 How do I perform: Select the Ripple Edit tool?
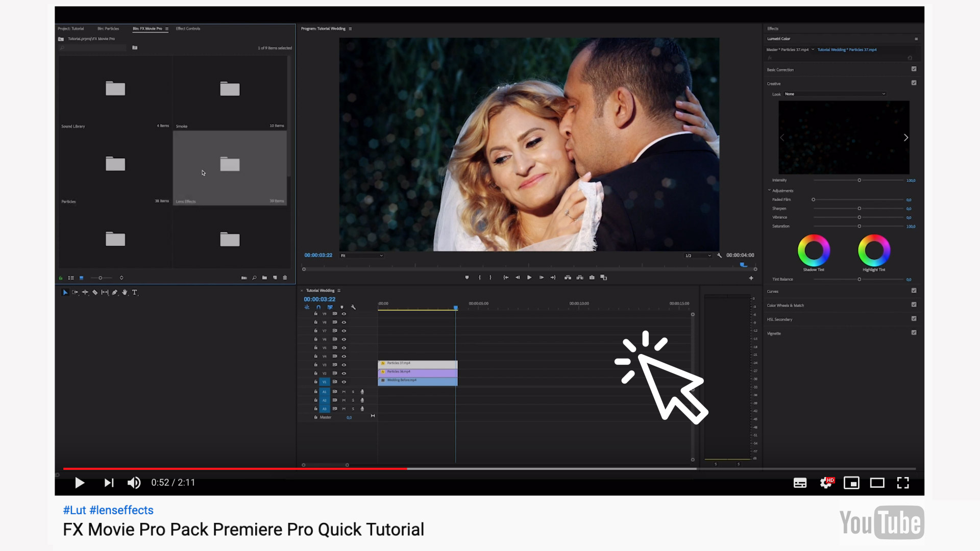pyautogui.click(x=85, y=292)
